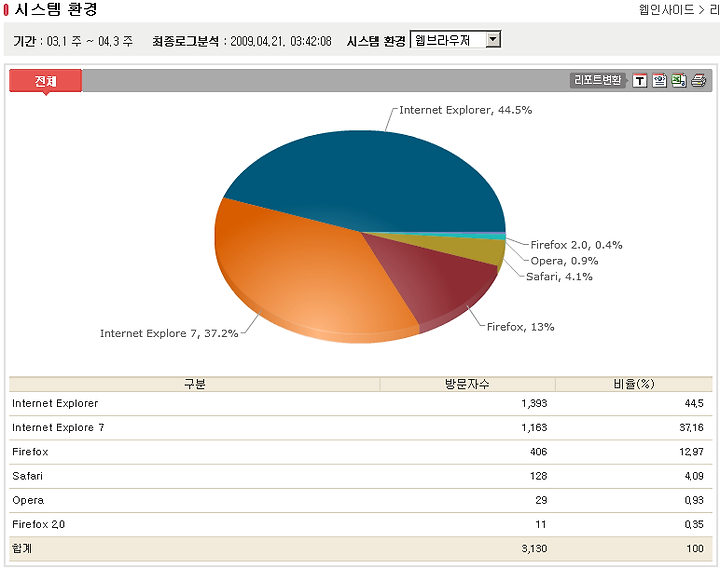720x568 pixels.
Task: Click ratio value '37,16'
Action: coord(692,428)
